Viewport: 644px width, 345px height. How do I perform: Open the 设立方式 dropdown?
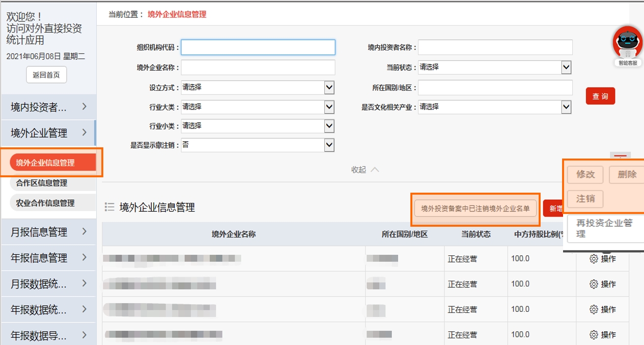click(329, 87)
